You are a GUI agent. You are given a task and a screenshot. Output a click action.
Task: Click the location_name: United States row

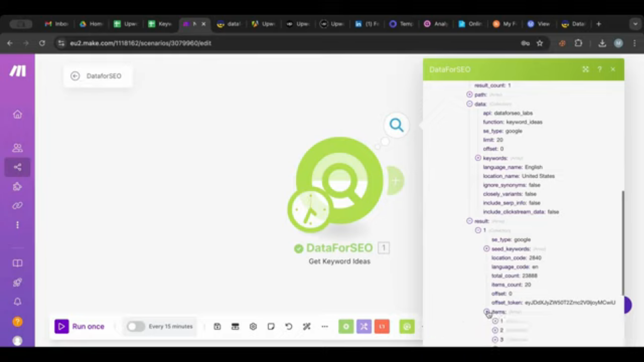coord(519,176)
